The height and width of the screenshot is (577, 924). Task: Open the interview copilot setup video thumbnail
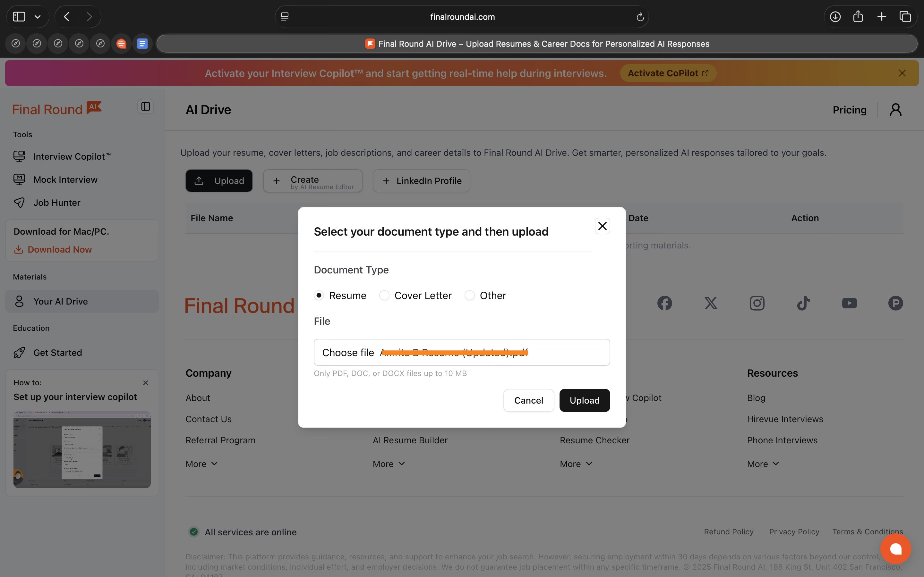point(82,449)
